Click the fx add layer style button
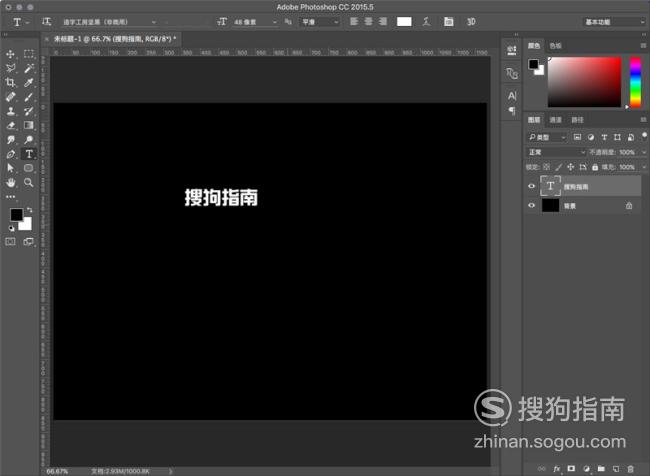The image size is (650, 476). coord(556,469)
